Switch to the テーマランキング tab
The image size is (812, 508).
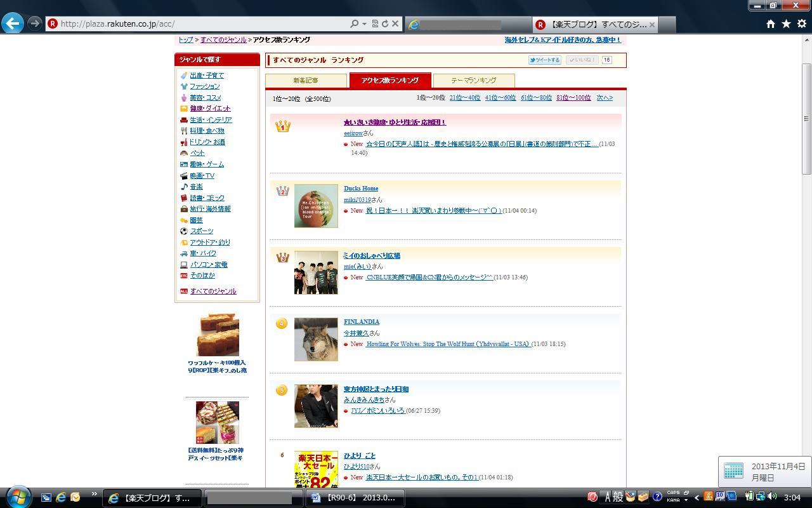pos(473,81)
